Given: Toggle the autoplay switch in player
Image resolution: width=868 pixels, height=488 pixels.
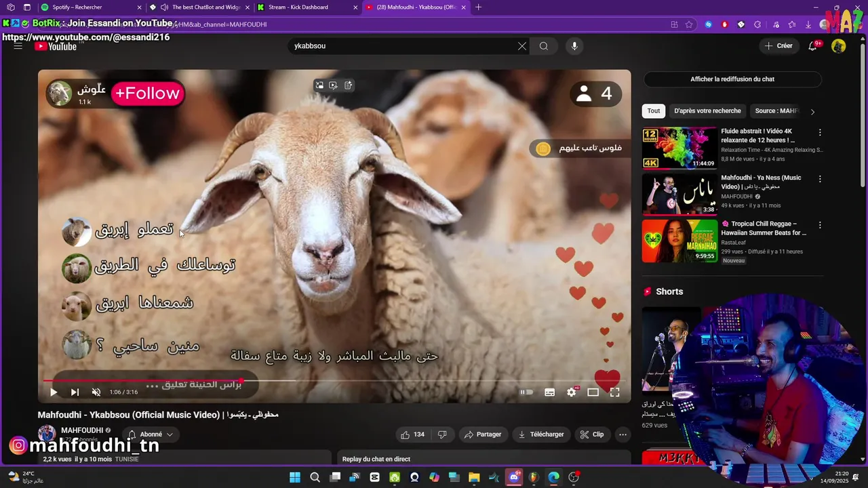Looking at the screenshot, I should 526,392.
